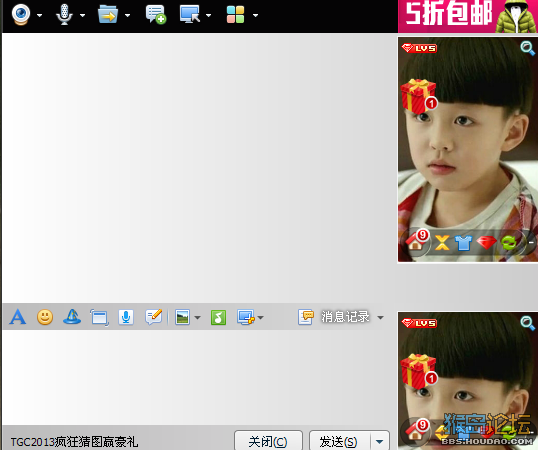Expand voice call options dropdown arrow
Viewport: 538px width, 450px height.
[82, 15]
